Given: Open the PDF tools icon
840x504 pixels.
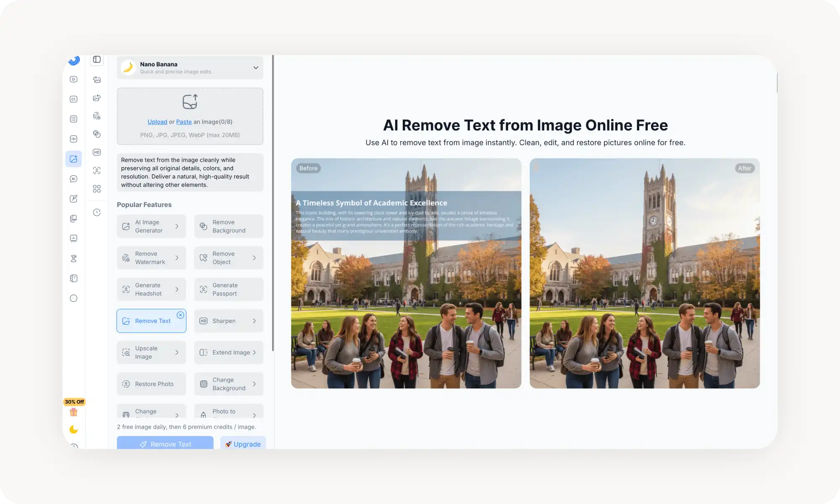Looking at the screenshot, I should click(x=73, y=219).
